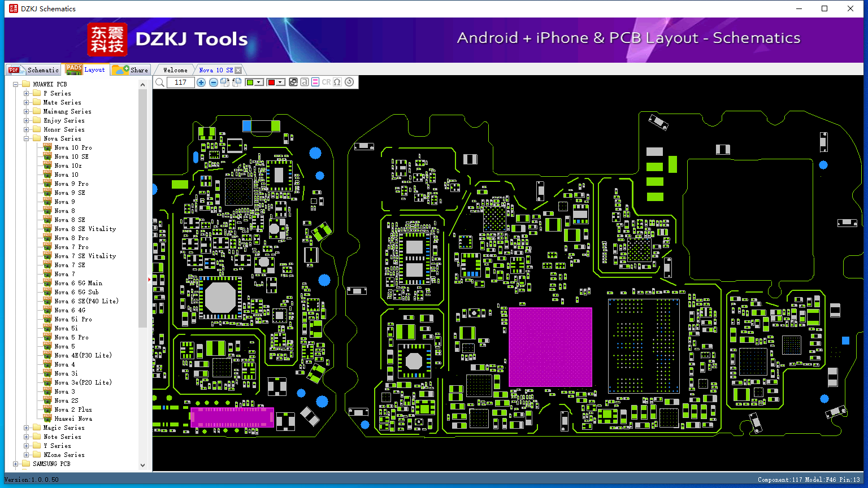Click the pink stacked bars icon
868x488 pixels.
315,82
